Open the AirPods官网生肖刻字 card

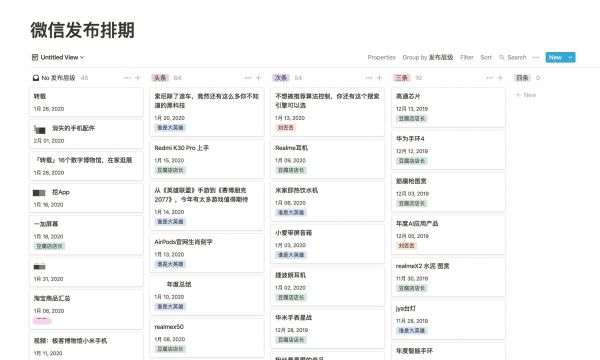(207, 253)
